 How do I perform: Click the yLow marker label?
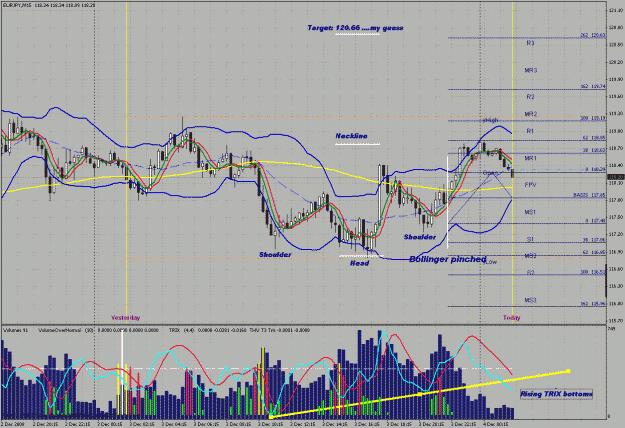click(490, 262)
